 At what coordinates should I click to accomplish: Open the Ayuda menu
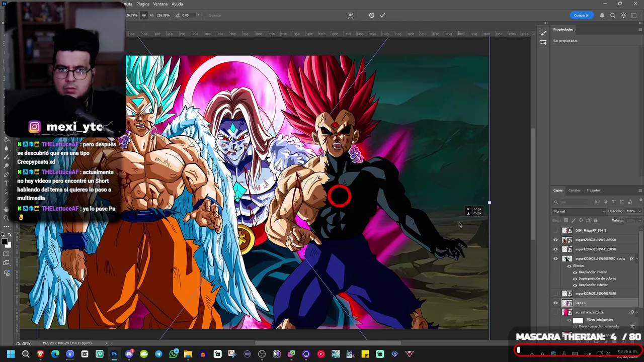[x=177, y=4]
